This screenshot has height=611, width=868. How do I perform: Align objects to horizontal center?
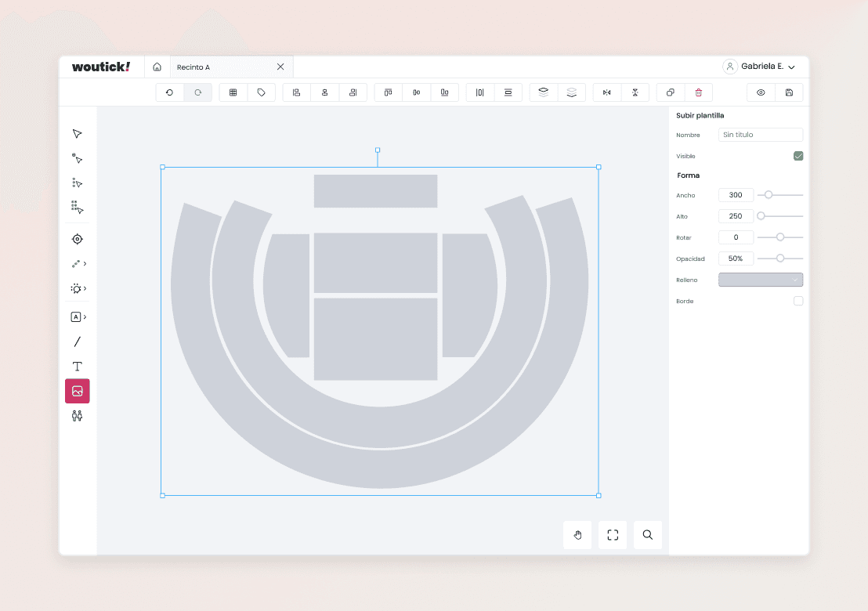click(325, 92)
